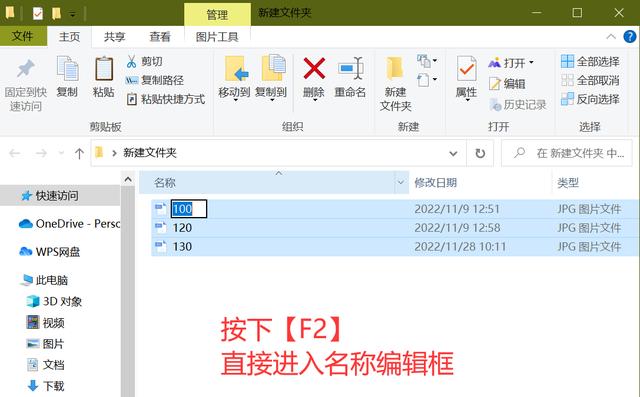640x397 pixels.
Task: Click the search box 在 新建文件夹 中
Action: (x=567, y=153)
